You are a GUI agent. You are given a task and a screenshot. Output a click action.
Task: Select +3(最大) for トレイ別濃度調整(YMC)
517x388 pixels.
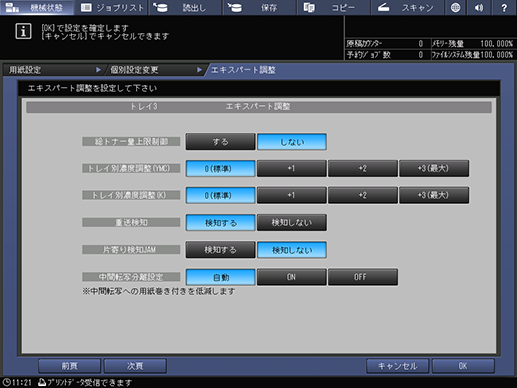(x=434, y=168)
